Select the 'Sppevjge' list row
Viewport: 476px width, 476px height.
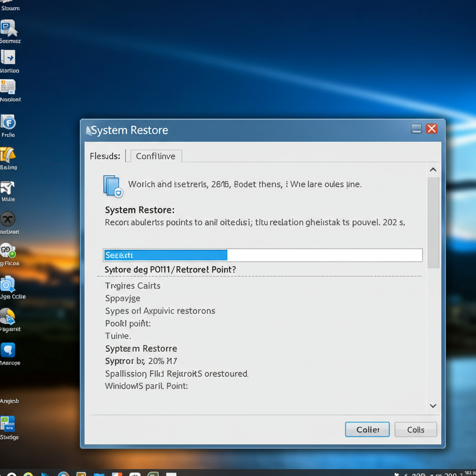tap(123, 298)
